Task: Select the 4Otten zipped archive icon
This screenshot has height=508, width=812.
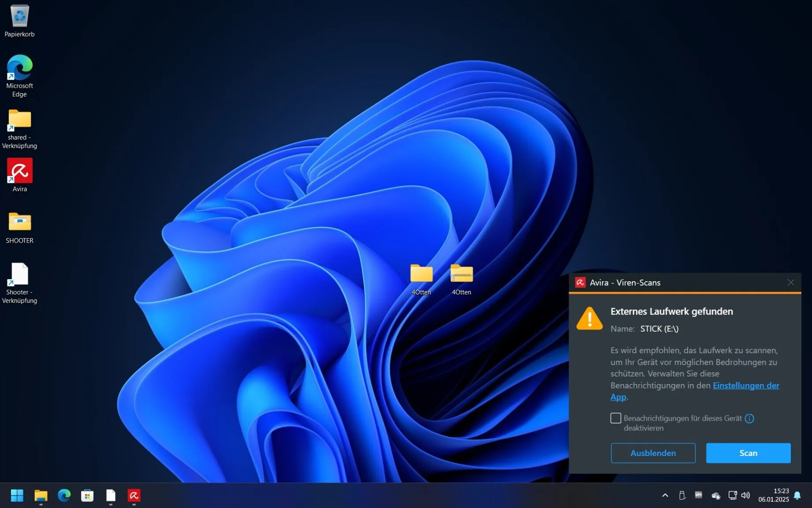Action: click(461, 274)
